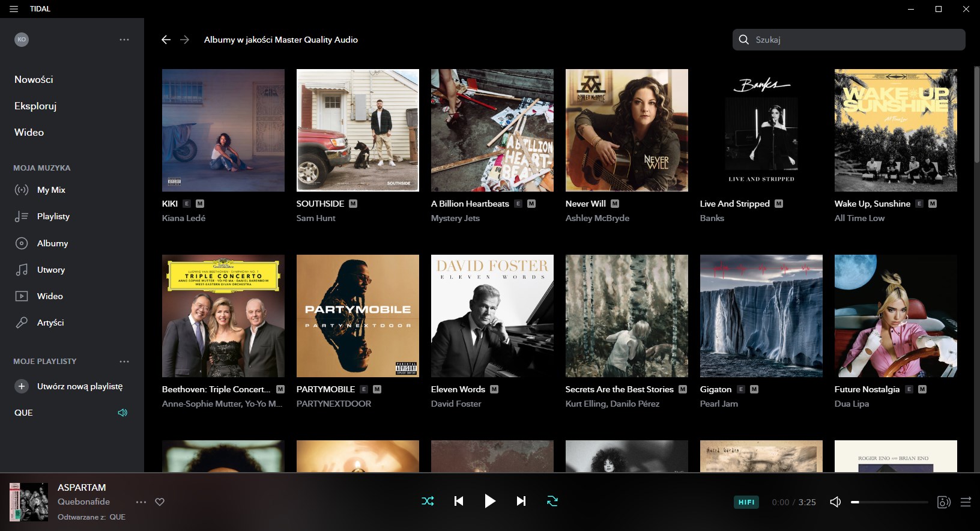Select Albumy under Moja Muzyka
980x531 pixels.
(x=52, y=243)
